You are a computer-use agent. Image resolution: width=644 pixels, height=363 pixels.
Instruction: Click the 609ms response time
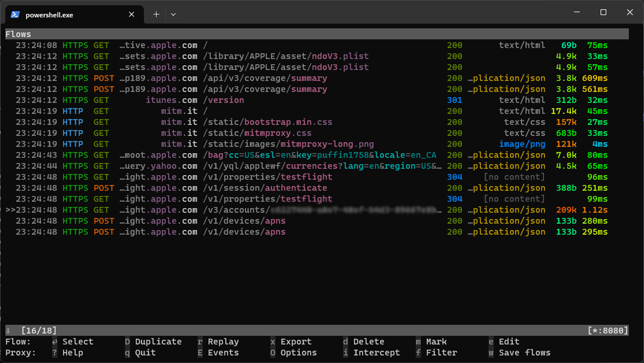(595, 78)
